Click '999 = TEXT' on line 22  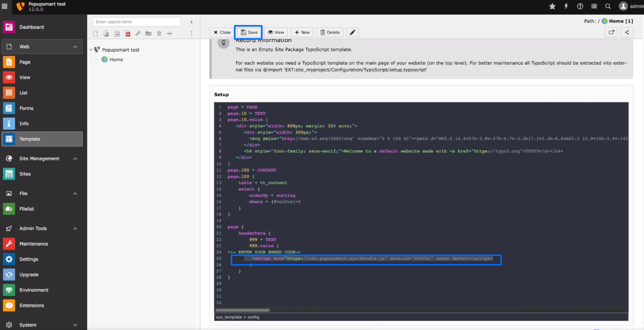[x=263, y=239]
